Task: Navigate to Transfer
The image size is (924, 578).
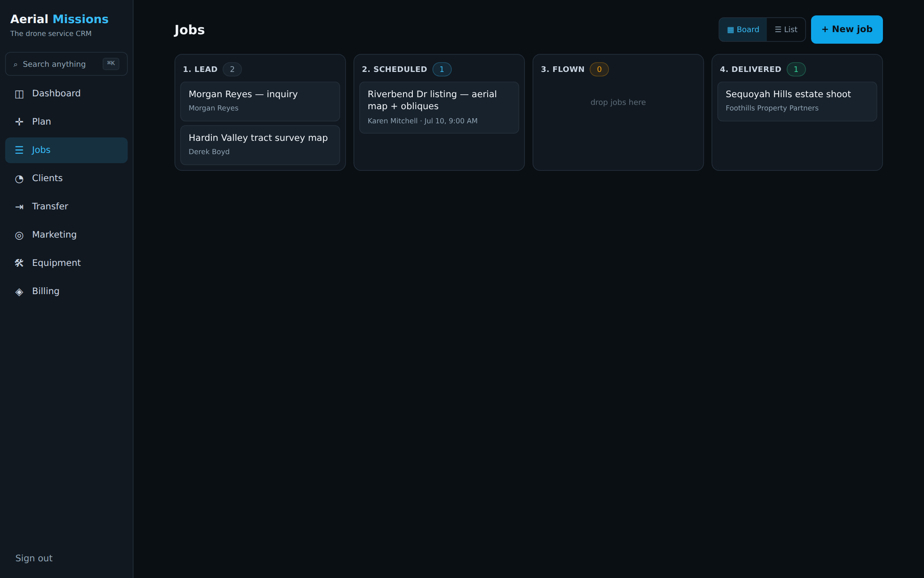Action: click(66, 206)
